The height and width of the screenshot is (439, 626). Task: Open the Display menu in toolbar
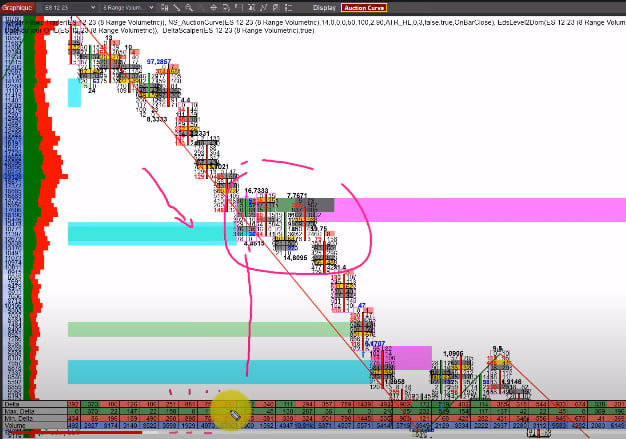point(324,6)
